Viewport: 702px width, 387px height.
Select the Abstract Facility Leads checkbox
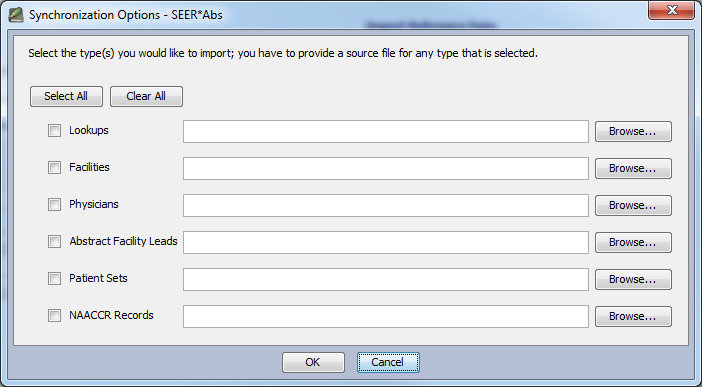point(55,241)
